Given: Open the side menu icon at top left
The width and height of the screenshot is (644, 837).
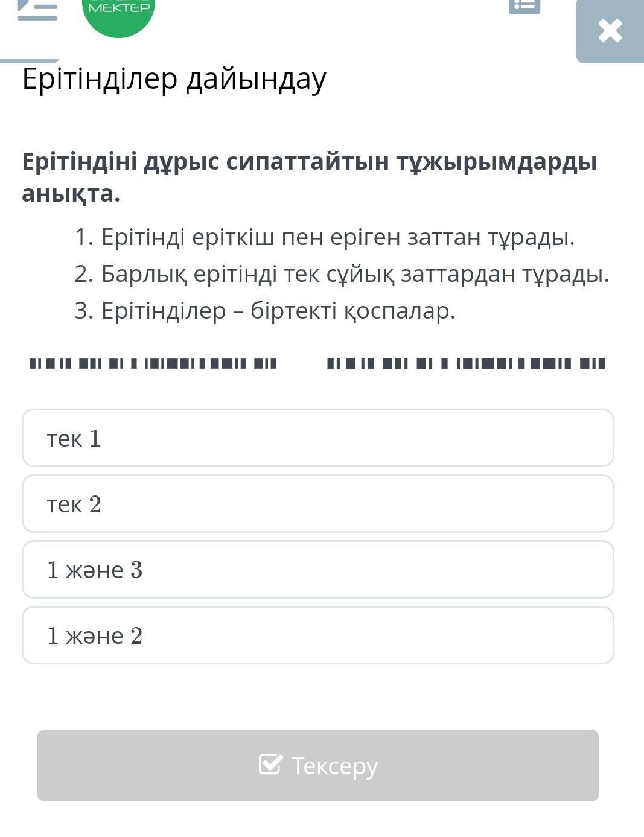Looking at the screenshot, I should click(x=37, y=10).
